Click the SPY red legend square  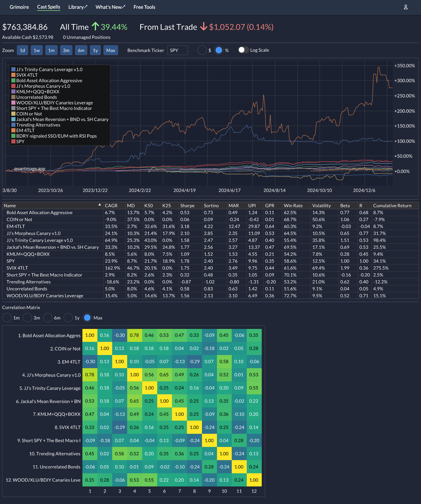(x=13, y=141)
